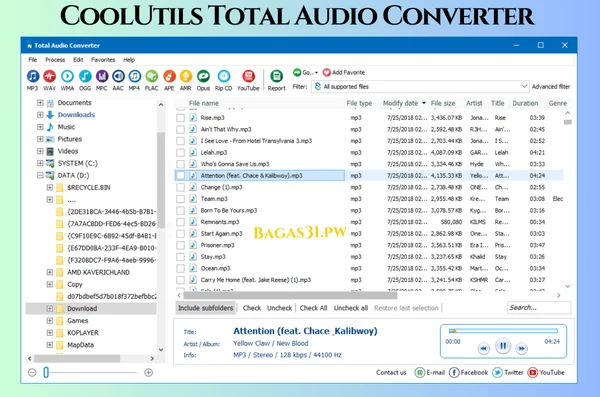Image resolution: width=600 pixels, height=397 pixels.
Task: Click the Uncheck button
Action: 279,308
